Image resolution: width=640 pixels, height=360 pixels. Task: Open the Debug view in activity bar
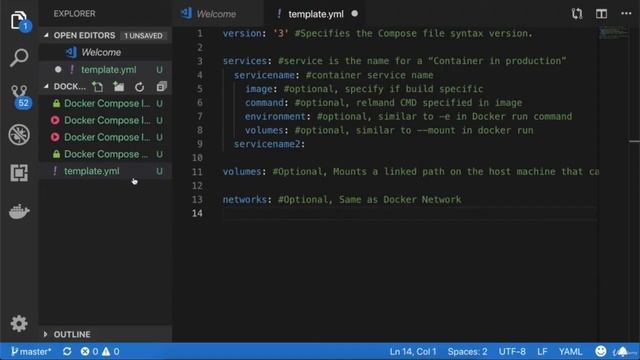(19, 134)
